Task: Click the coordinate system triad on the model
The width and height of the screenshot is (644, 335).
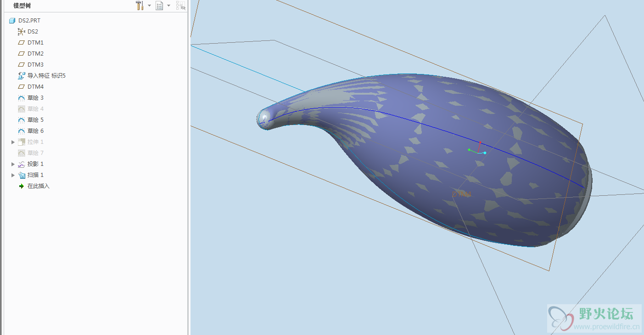Action: (477, 149)
